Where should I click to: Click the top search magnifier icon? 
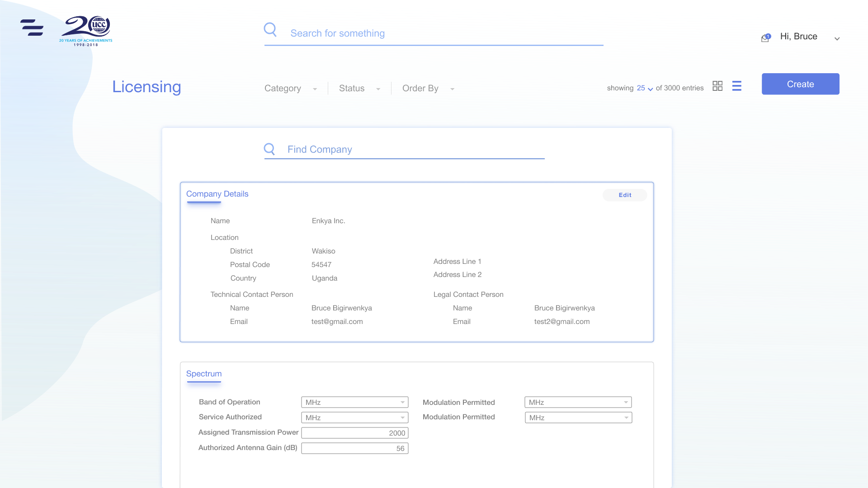tap(270, 29)
